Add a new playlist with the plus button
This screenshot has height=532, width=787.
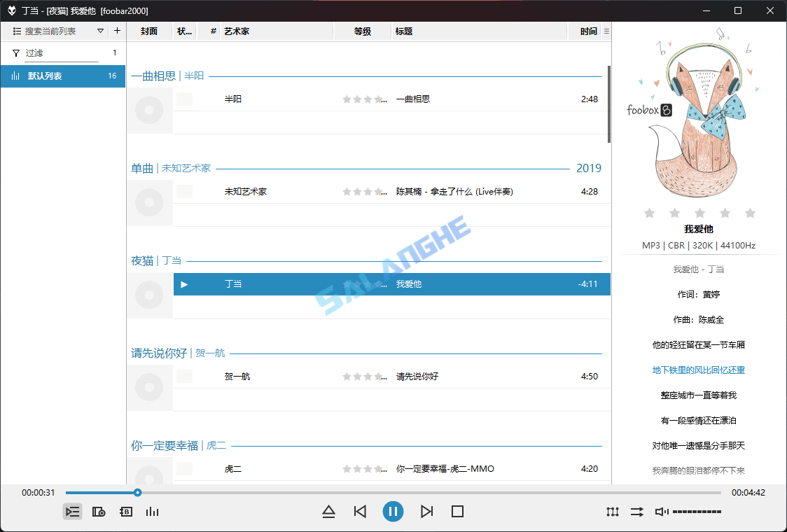pos(116,31)
